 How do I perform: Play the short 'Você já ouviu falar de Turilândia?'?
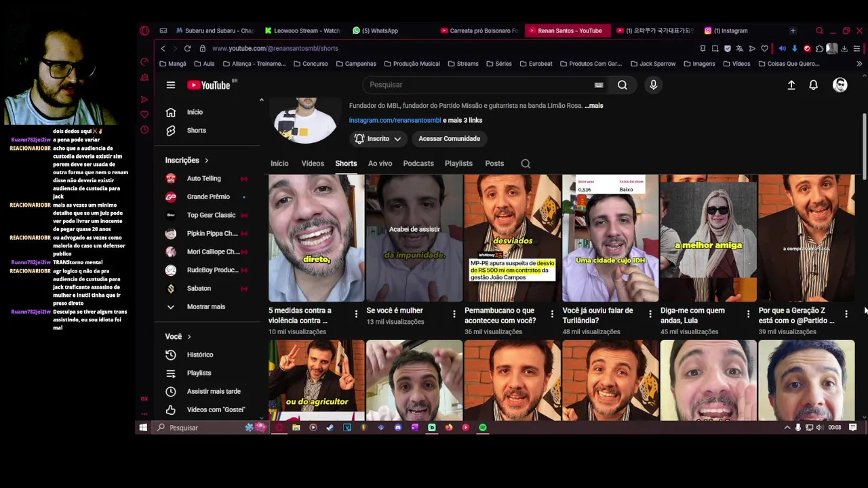pyautogui.click(x=610, y=239)
